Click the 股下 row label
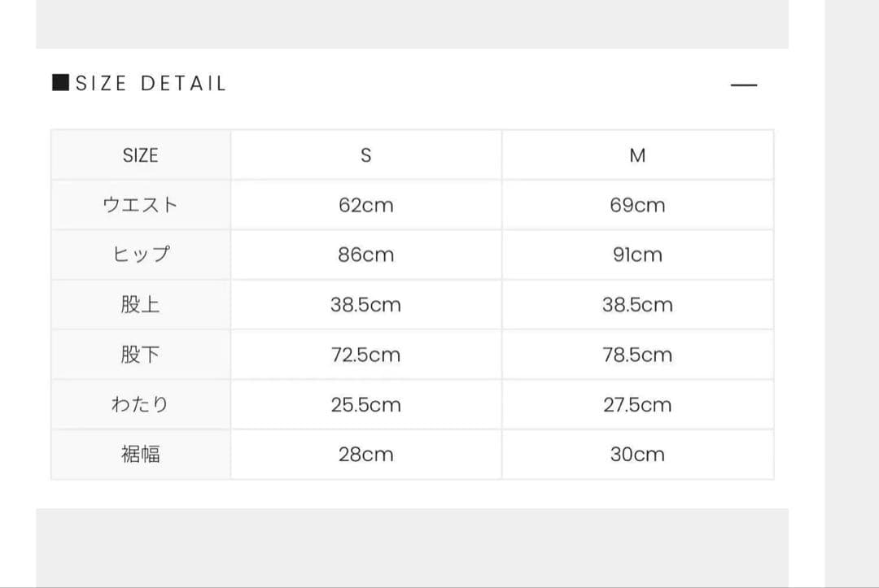 click(140, 355)
